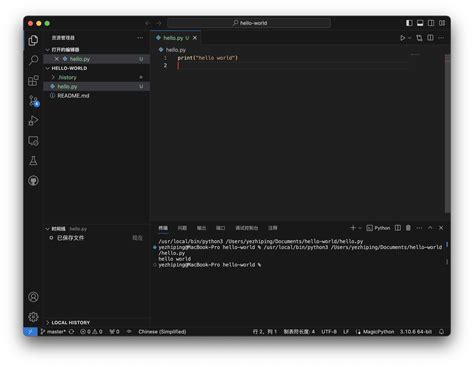Open Explorer panel more actions ellipsis
The image size is (474, 367).
click(x=140, y=38)
